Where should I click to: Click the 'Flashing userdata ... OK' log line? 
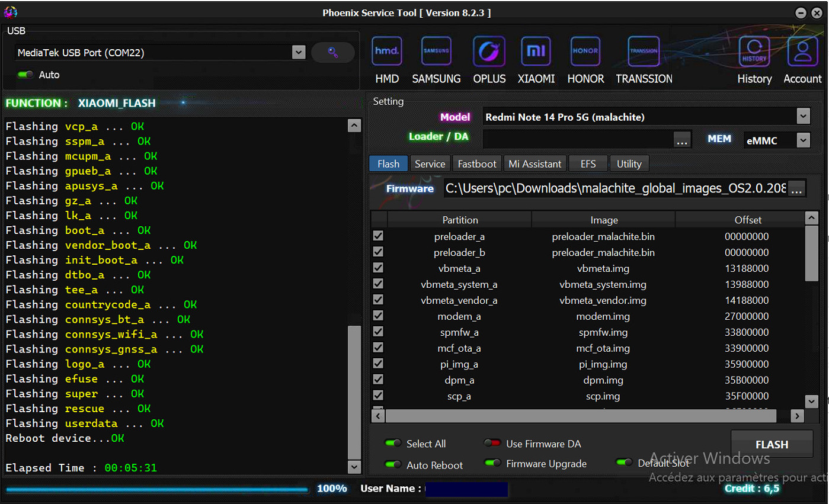[85, 423]
